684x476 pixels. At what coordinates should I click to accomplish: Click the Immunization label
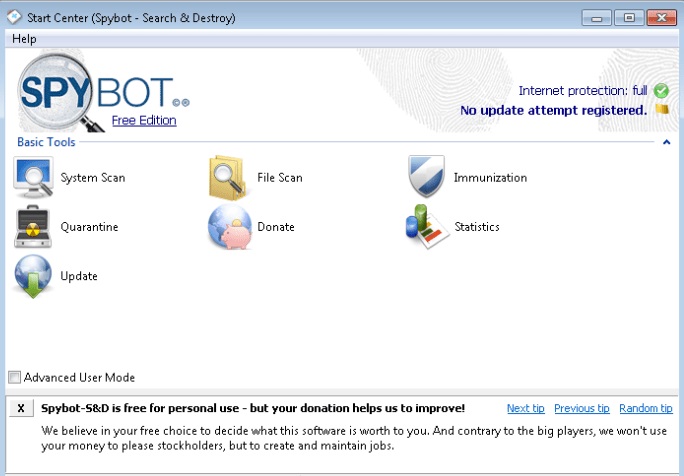(490, 178)
